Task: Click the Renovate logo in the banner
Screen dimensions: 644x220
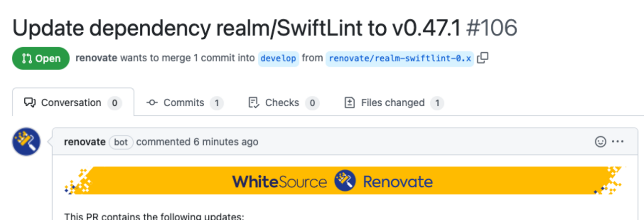Action: (345, 181)
